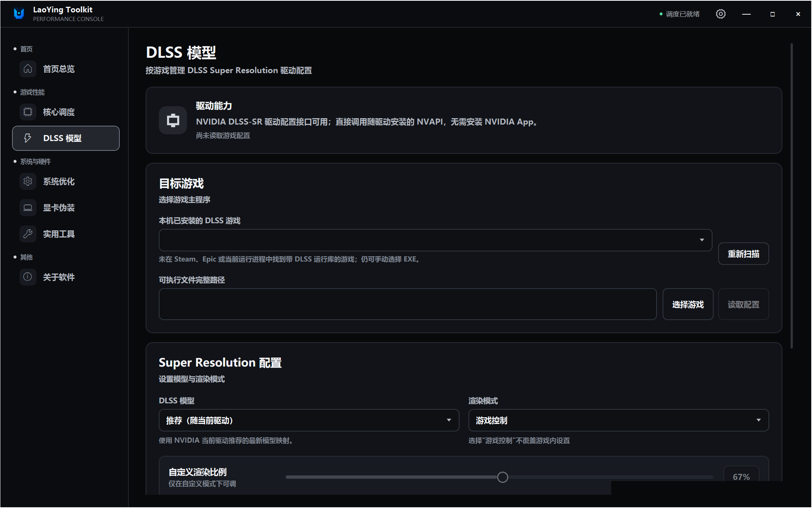Viewport: 812px width, 508px height.
Task: Click the gear icon beside 系统优化
Action: point(28,181)
